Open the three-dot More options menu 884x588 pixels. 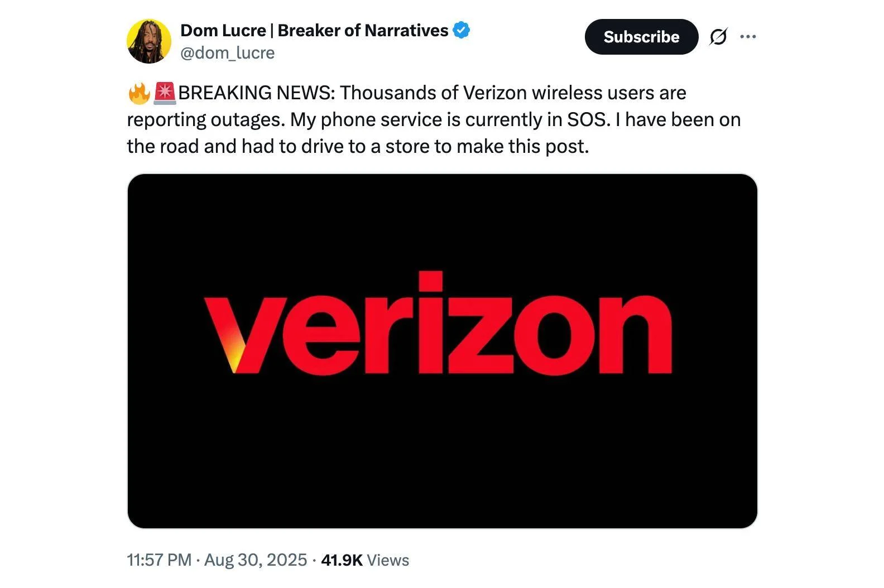748,37
